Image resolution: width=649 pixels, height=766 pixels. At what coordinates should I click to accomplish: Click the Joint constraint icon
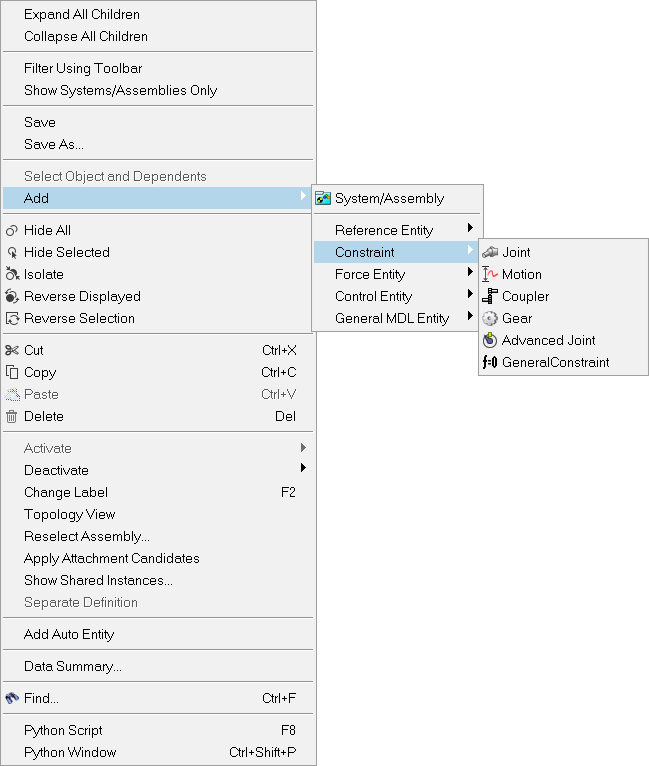pos(490,252)
